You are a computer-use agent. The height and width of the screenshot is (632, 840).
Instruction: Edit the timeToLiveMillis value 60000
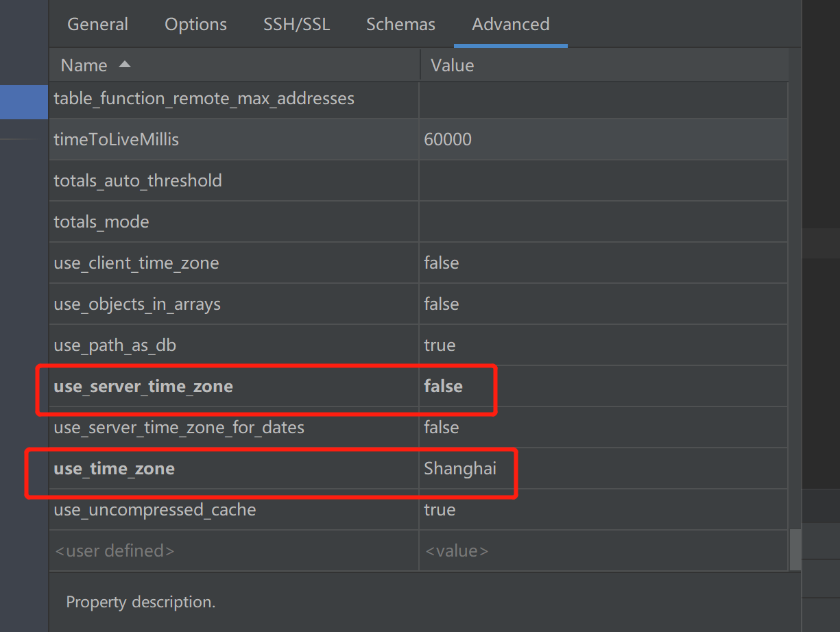(x=448, y=139)
